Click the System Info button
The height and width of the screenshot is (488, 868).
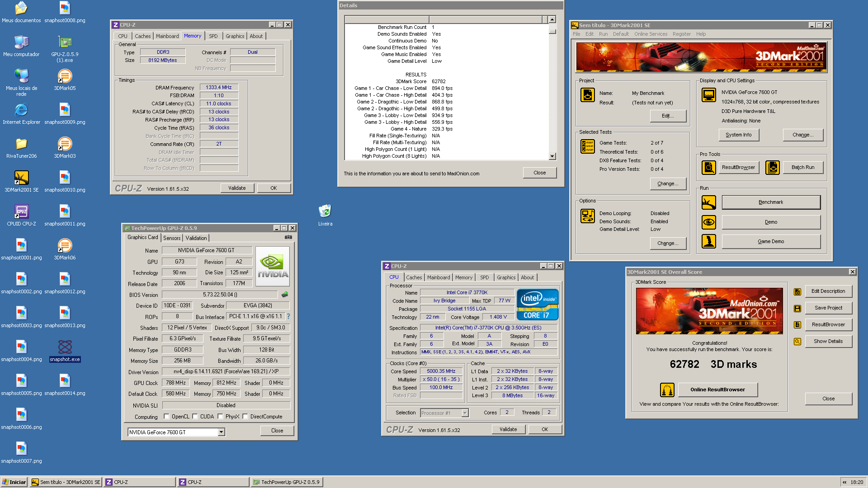pos(738,135)
